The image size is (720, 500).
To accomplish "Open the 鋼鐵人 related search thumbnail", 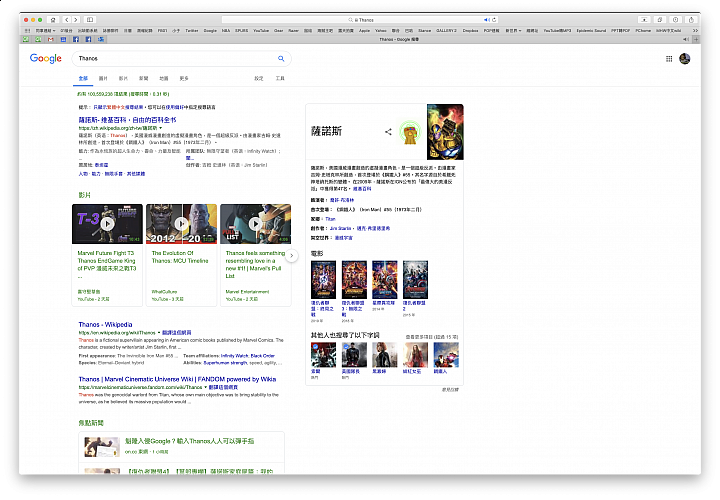I will tap(446, 354).
